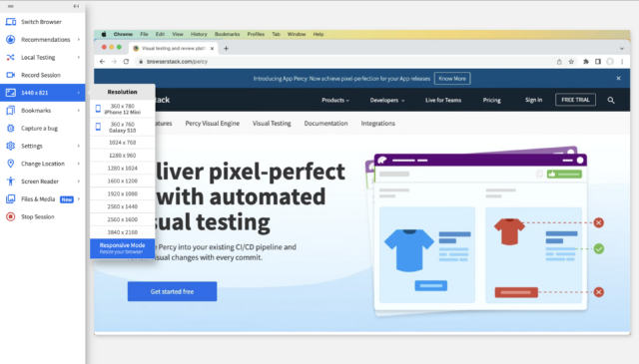Screen dimensions: 639x364
Task: Reload the page in Chrome toolbar
Action: (x=127, y=62)
